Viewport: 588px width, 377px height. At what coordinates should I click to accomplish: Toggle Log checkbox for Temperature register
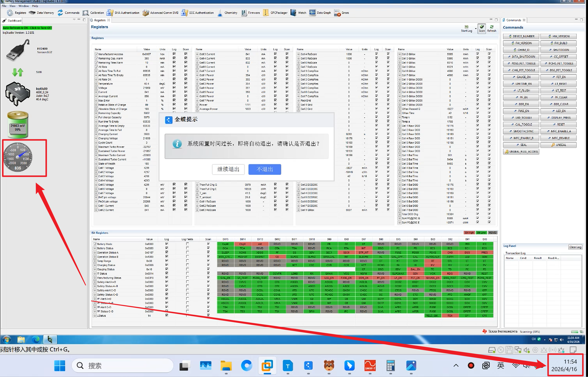coord(174,83)
